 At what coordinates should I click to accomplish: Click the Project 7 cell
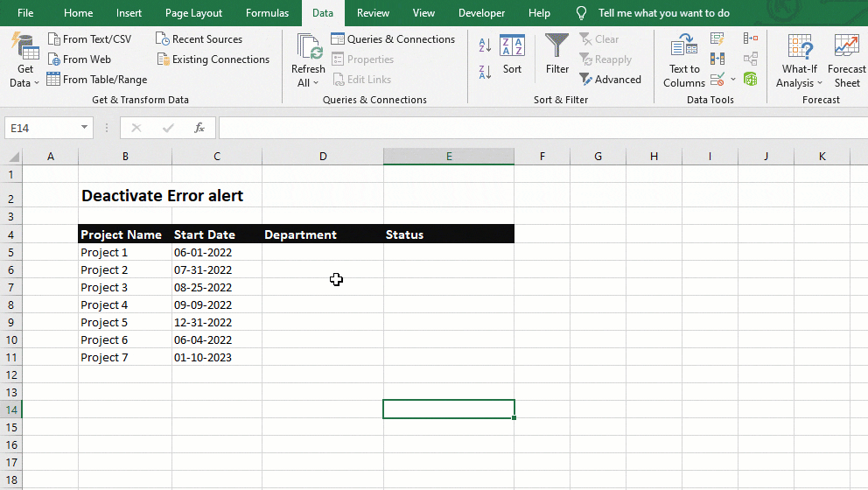coord(125,358)
